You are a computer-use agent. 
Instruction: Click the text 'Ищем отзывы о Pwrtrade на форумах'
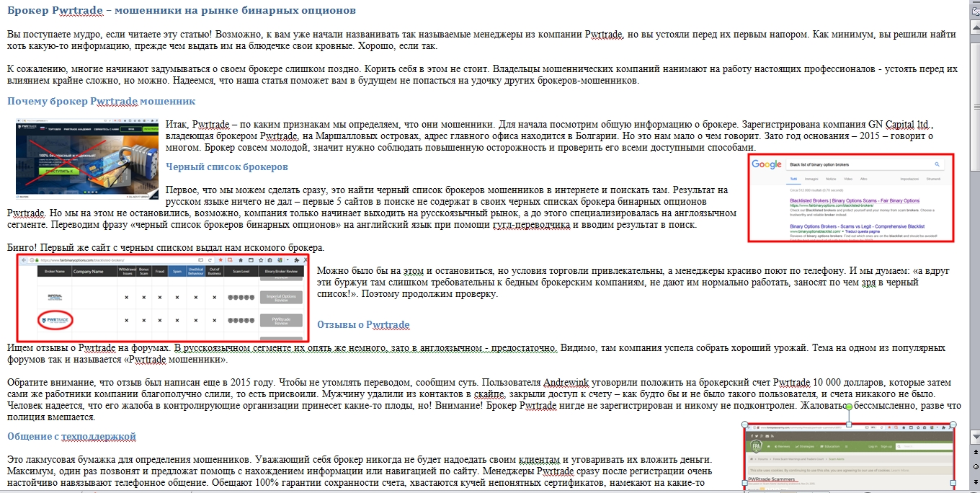pos(90,347)
